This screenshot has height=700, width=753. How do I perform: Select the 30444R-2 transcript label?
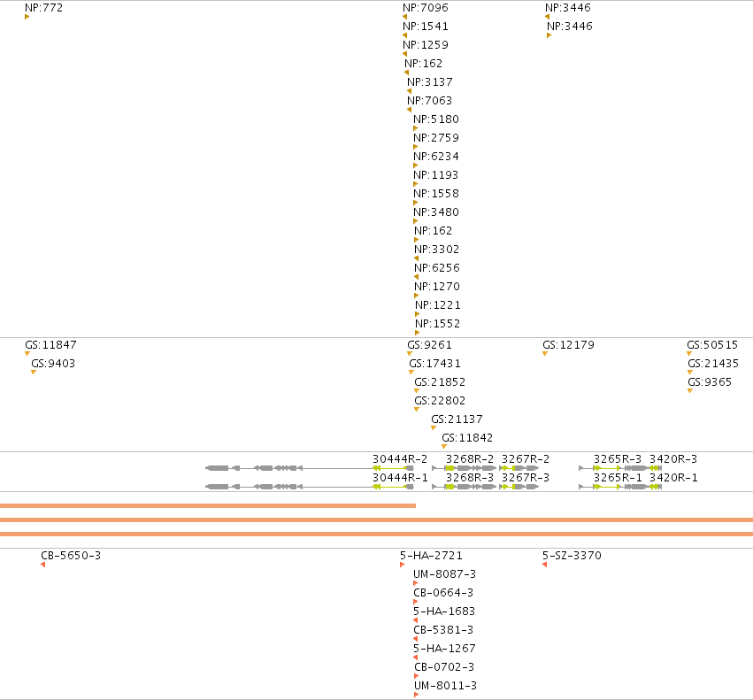point(400,459)
